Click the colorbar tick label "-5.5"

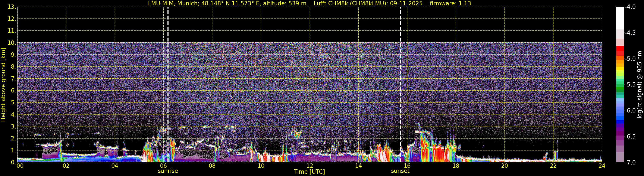coord(630,85)
